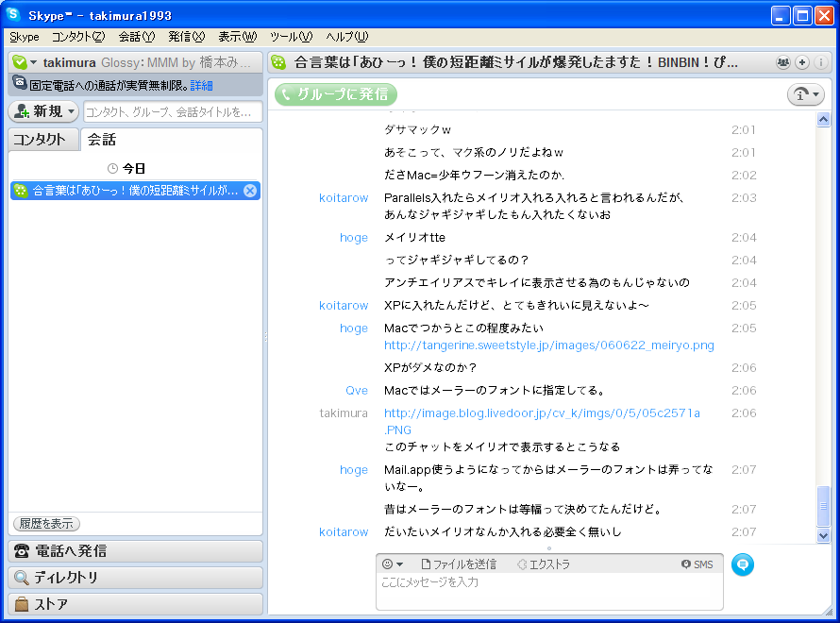Click the グループに発信 call button
This screenshot has height=623, width=840.
336,94
